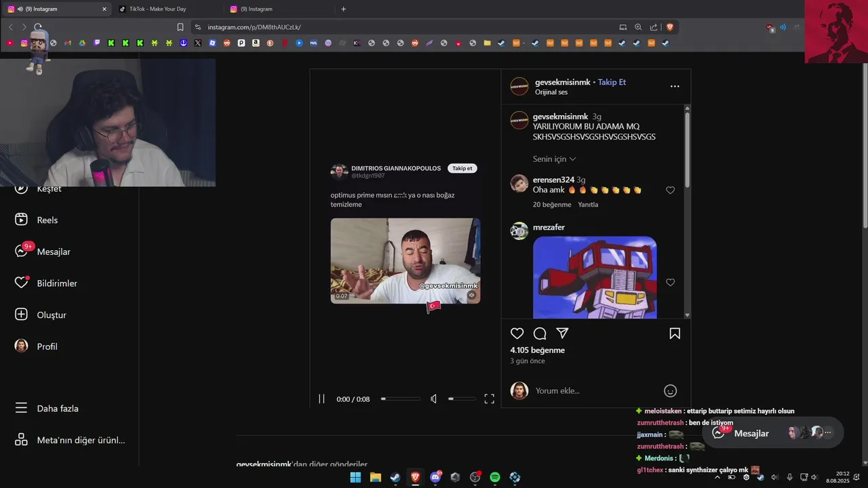Viewport: 868px width, 488px height.
Task: Open Spotify from taskbar
Action: coord(495,477)
